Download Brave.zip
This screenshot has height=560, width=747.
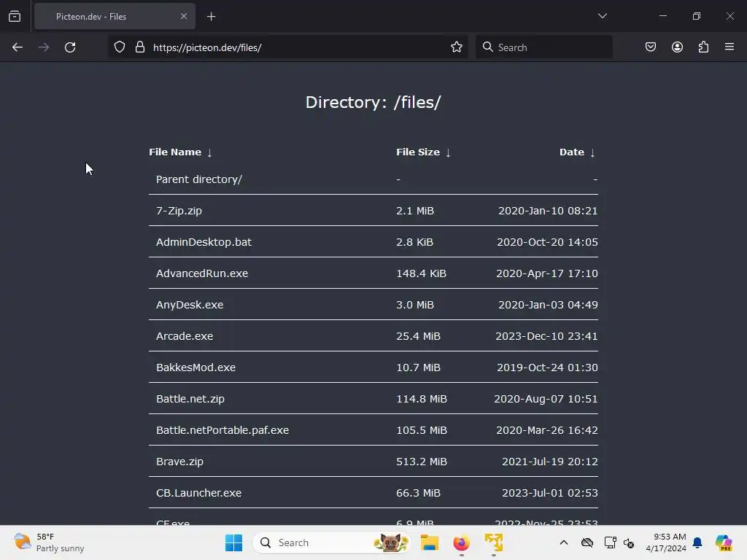point(179,462)
